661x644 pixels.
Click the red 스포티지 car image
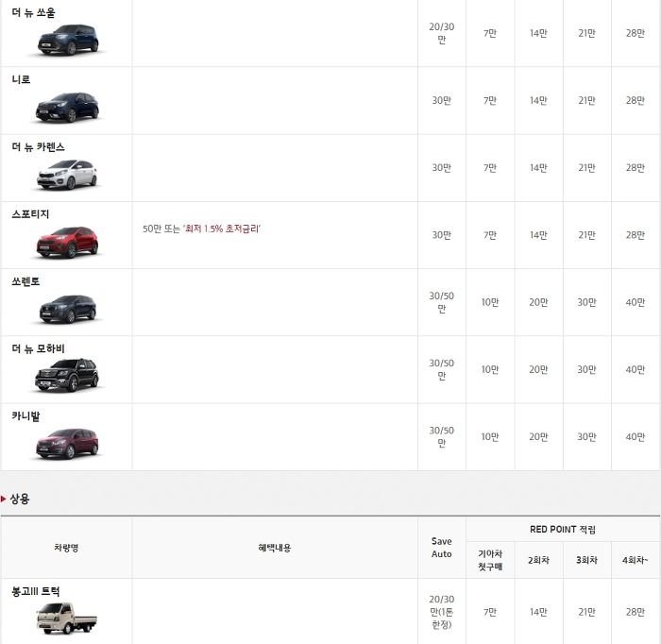67,242
